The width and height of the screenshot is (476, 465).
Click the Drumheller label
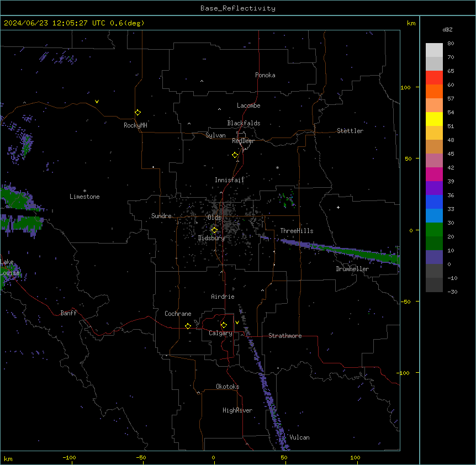pyautogui.click(x=352, y=269)
